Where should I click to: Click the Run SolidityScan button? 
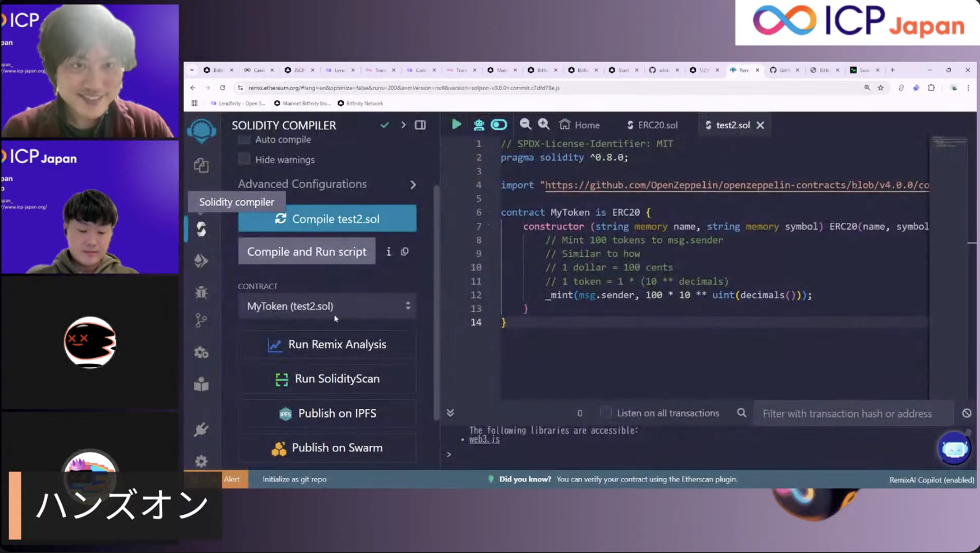327,379
